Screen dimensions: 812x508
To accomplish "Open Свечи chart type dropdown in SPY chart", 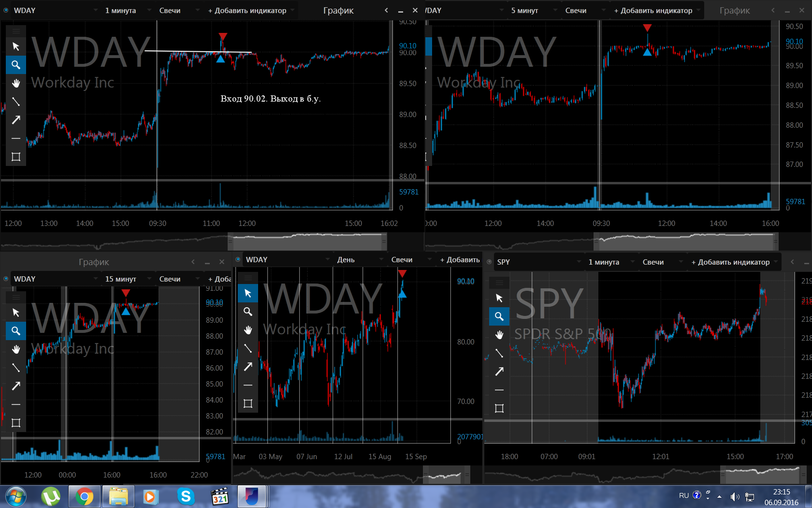I will pyautogui.click(x=662, y=262).
